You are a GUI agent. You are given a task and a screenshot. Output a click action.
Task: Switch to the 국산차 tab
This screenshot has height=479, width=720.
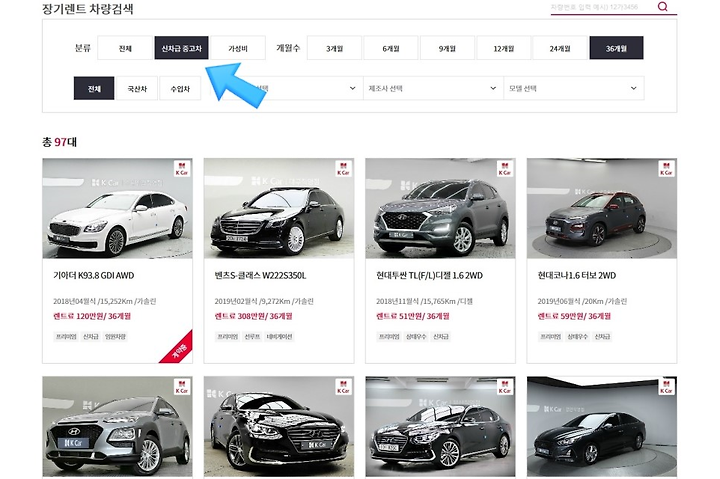coord(137,88)
